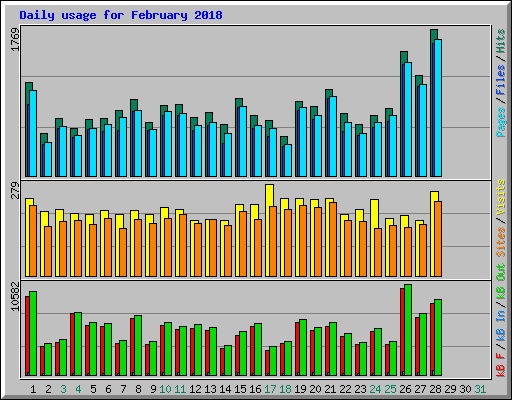Click day 26 on the x-axis
The height and width of the screenshot is (400, 512).
[405, 389]
